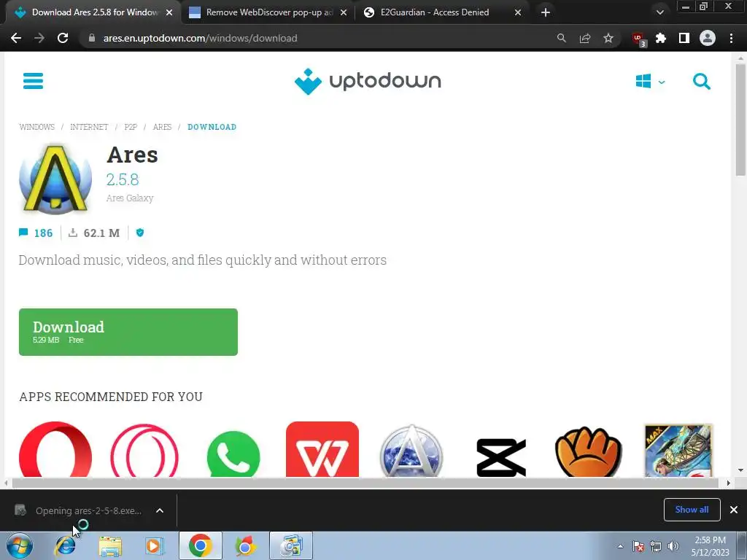The width and height of the screenshot is (747, 560).
Task: Open a new browser tab
Action: click(546, 12)
